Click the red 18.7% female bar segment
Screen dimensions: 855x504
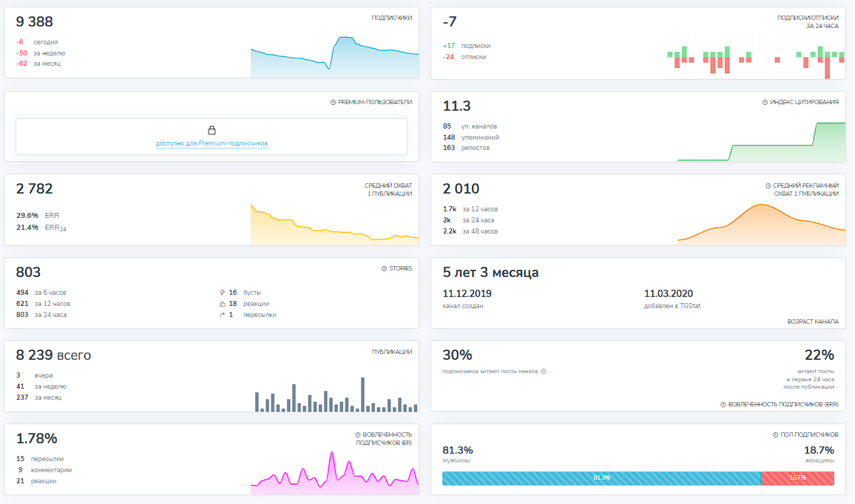[797, 478]
